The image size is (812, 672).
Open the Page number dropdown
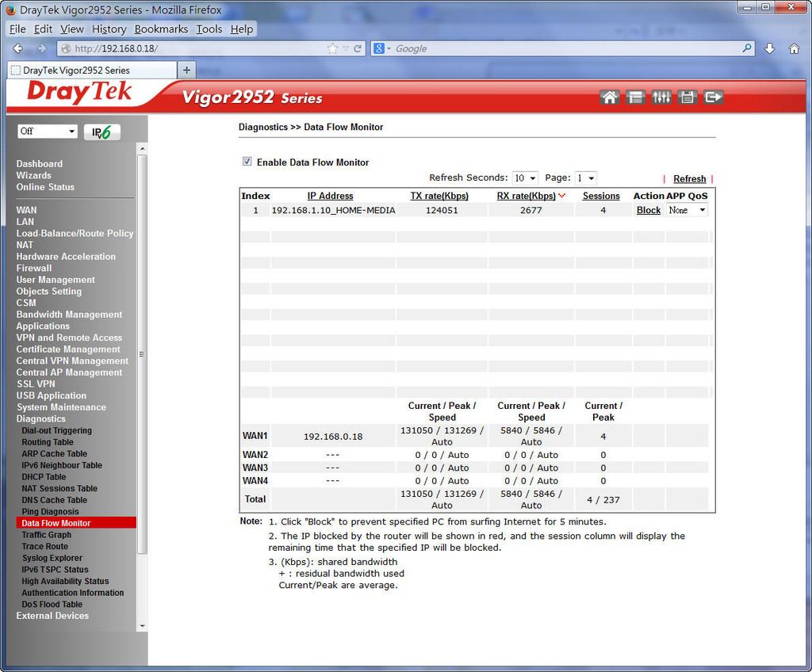[x=585, y=178]
